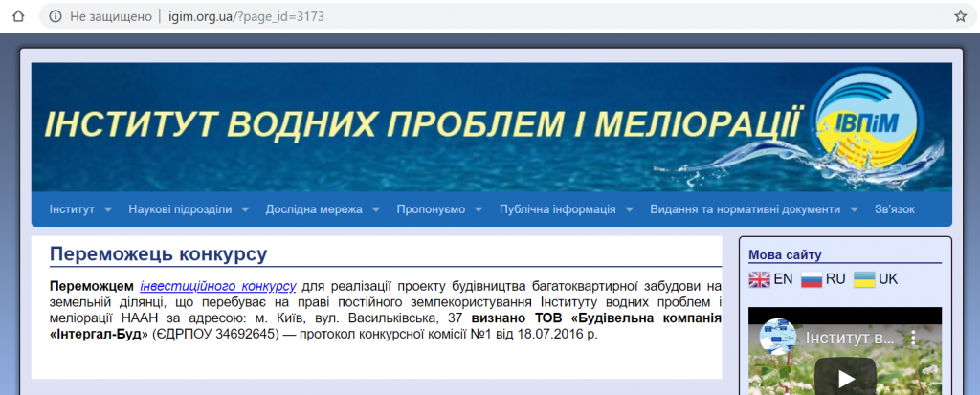Follow the інвестиційного конкурсу link
The image size is (980, 395).
point(218,286)
